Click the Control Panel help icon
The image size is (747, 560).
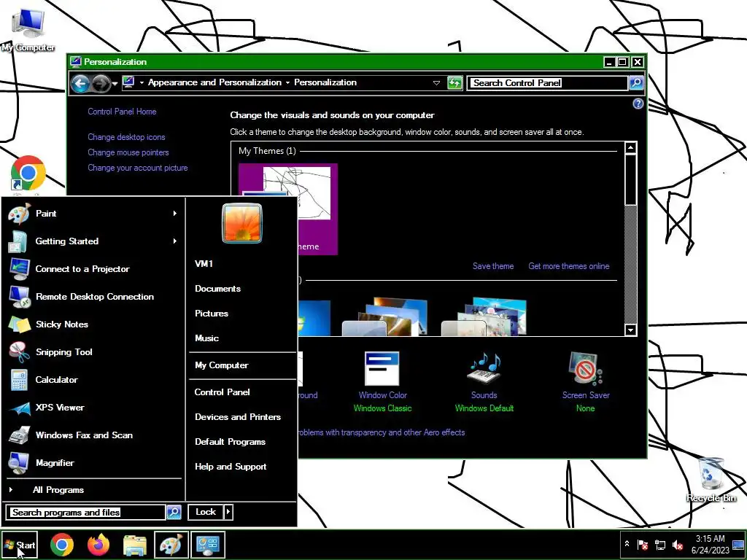[638, 104]
